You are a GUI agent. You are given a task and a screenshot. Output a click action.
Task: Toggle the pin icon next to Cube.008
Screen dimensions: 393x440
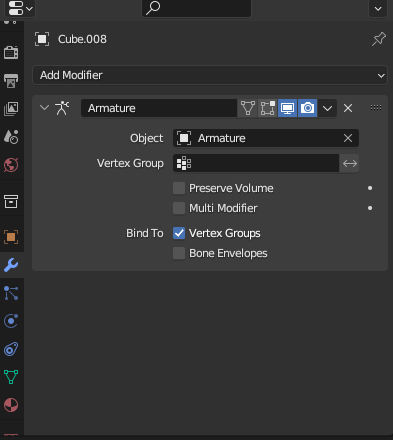click(x=379, y=39)
